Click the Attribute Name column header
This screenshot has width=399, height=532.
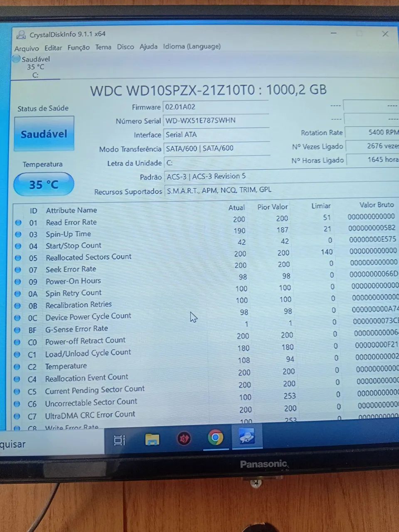coord(71,210)
